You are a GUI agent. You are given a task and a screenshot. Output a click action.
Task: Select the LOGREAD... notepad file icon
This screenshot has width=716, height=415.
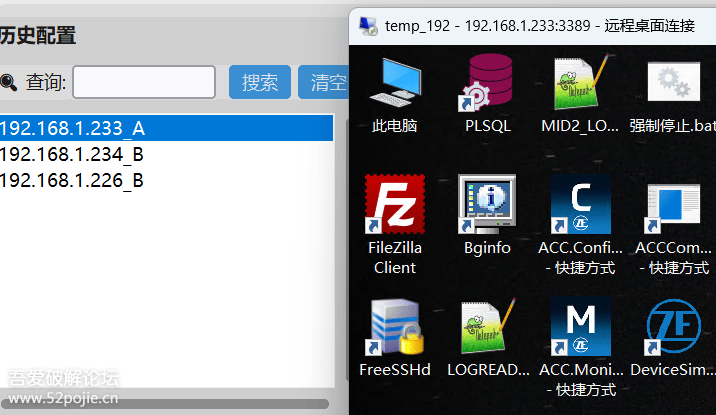click(487, 327)
